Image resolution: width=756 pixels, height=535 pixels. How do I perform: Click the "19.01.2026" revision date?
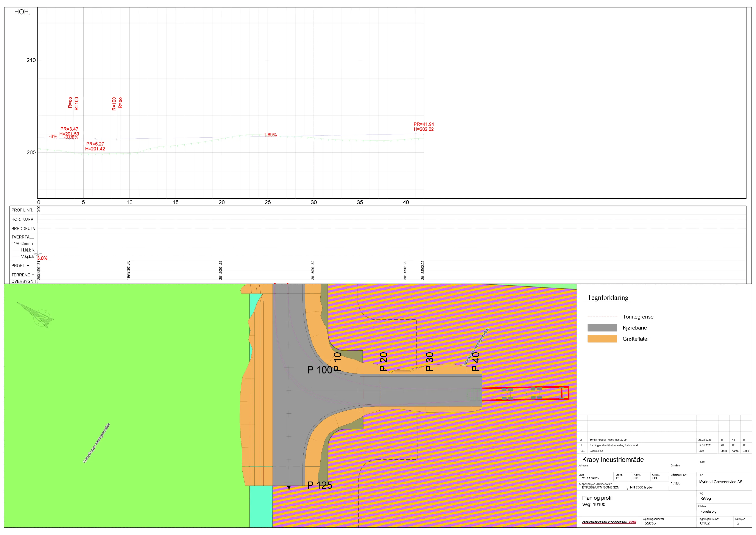pos(705,445)
